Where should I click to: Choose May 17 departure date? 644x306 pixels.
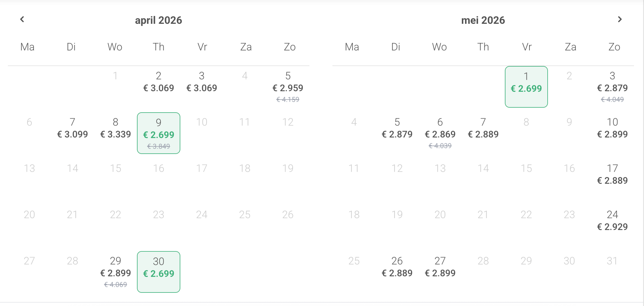click(612, 174)
